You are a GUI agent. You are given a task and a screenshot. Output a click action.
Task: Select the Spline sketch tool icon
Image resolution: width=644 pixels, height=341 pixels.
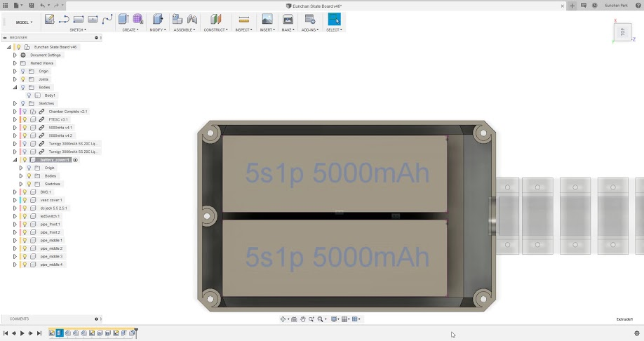107,19
